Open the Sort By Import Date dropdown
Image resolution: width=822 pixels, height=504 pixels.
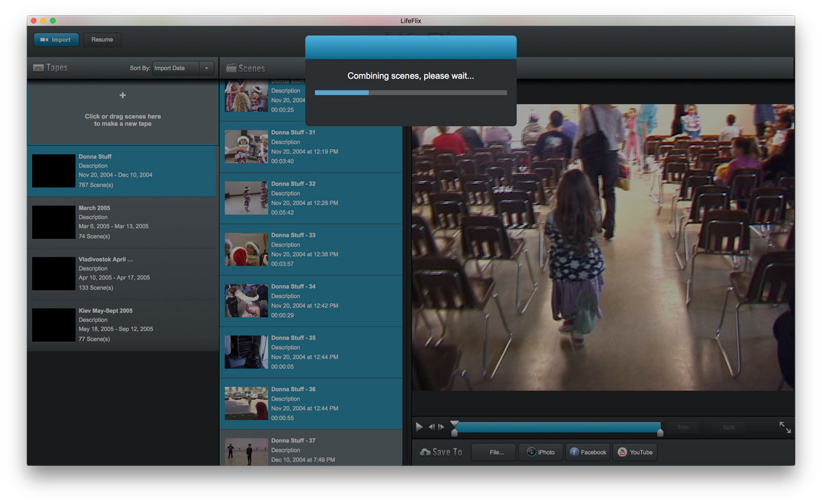point(183,68)
